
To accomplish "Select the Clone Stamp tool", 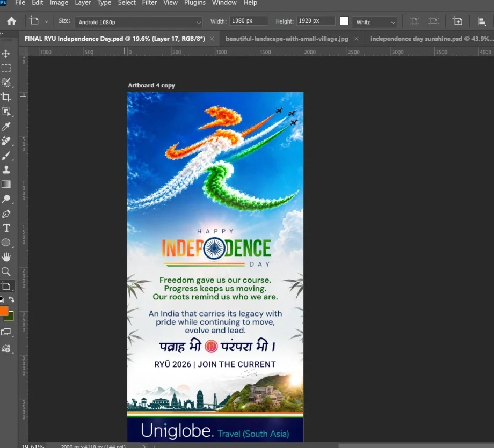I will (6, 170).
